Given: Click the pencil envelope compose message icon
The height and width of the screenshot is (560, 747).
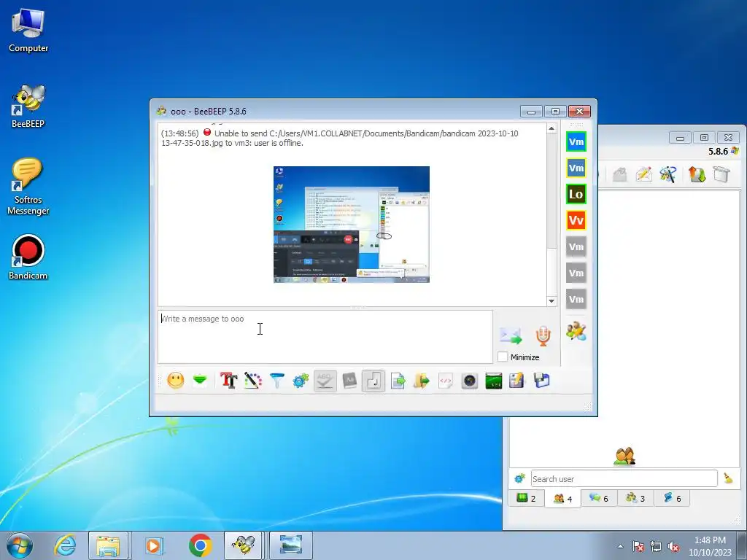Looking at the screenshot, I should pyautogui.click(x=643, y=174).
